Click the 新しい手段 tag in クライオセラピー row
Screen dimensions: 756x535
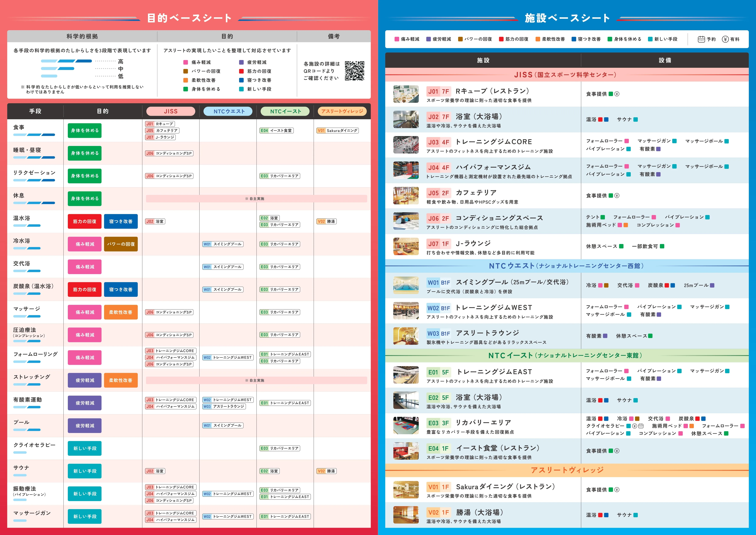pyautogui.click(x=85, y=448)
